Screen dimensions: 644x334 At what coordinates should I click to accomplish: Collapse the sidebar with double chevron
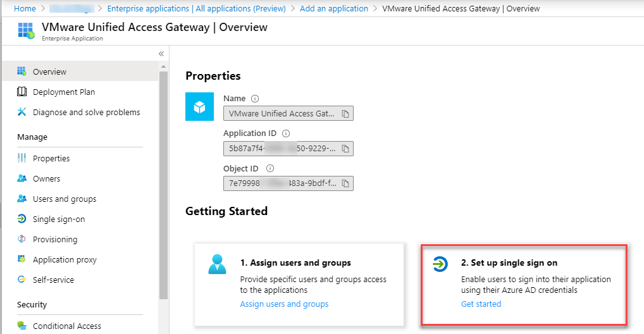coord(161,54)
